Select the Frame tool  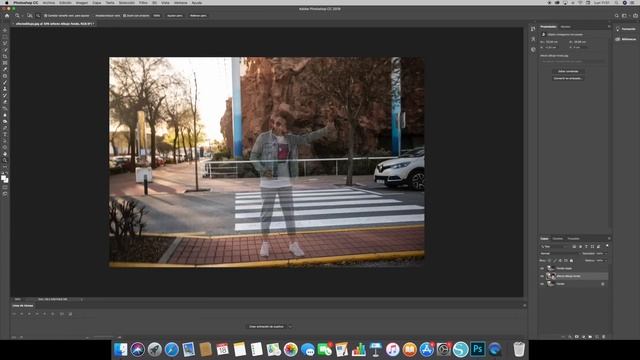tap(5, 63)
